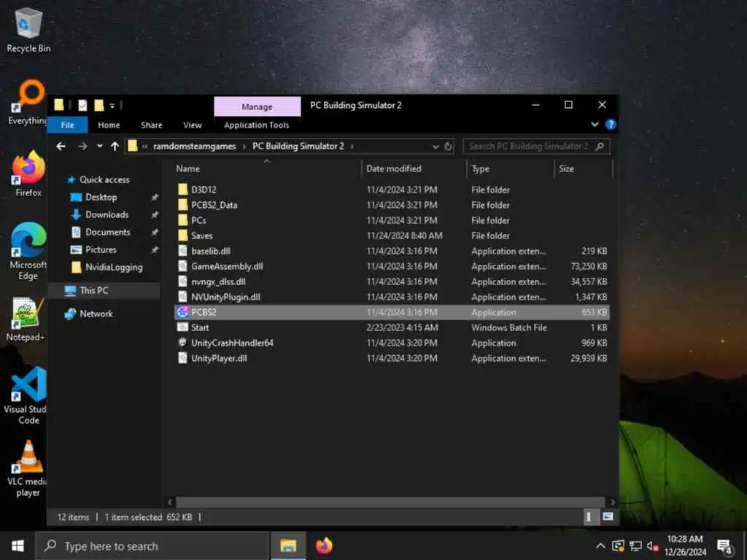Show hidden breadcrumb path chevrons
This screenshot has width=747, height=560.
point(144,146)
